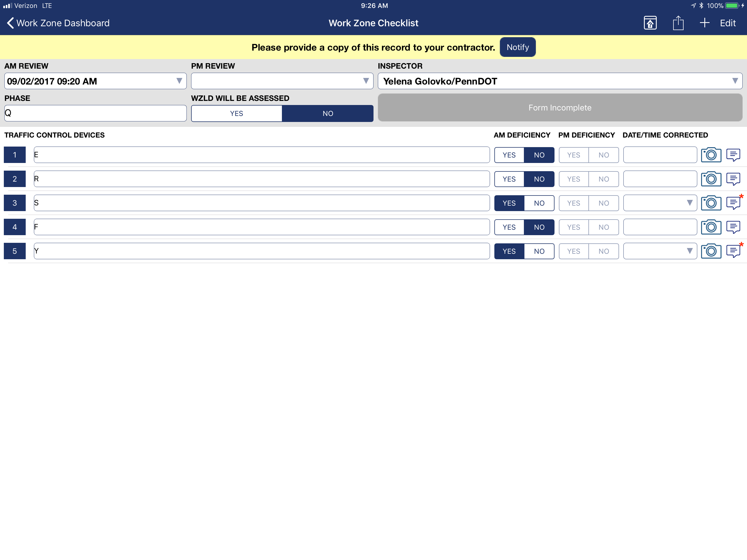Open the PM Review dropdown

(x=282, y=81)
